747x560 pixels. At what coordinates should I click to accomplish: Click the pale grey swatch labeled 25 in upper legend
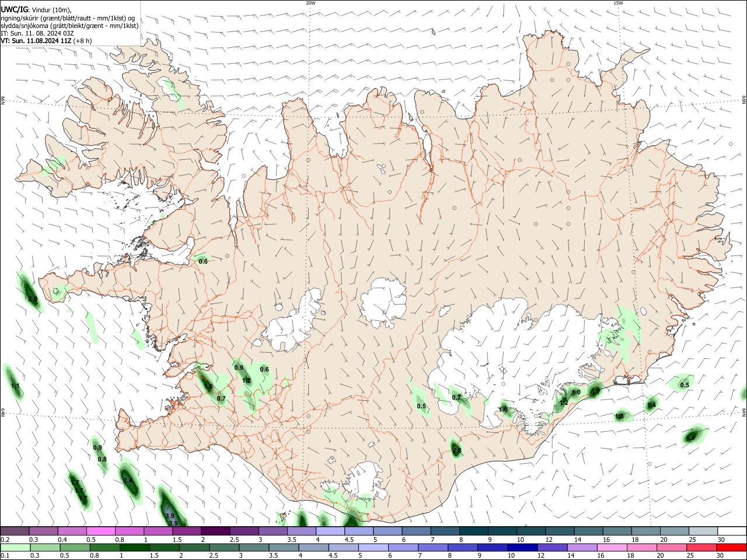(x=703, y=531)
